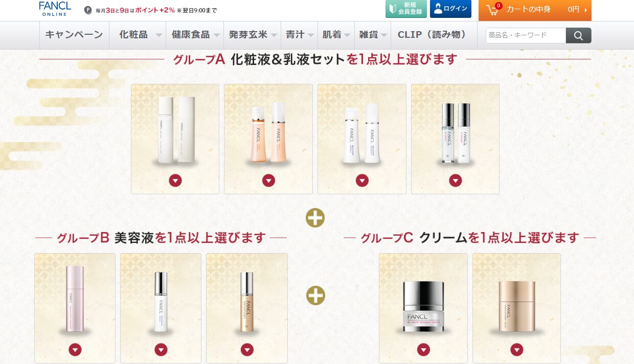This screenshot has height=364, width=634.
Task: Open the shopping cart icon
Action: click(x=492, y=10)
